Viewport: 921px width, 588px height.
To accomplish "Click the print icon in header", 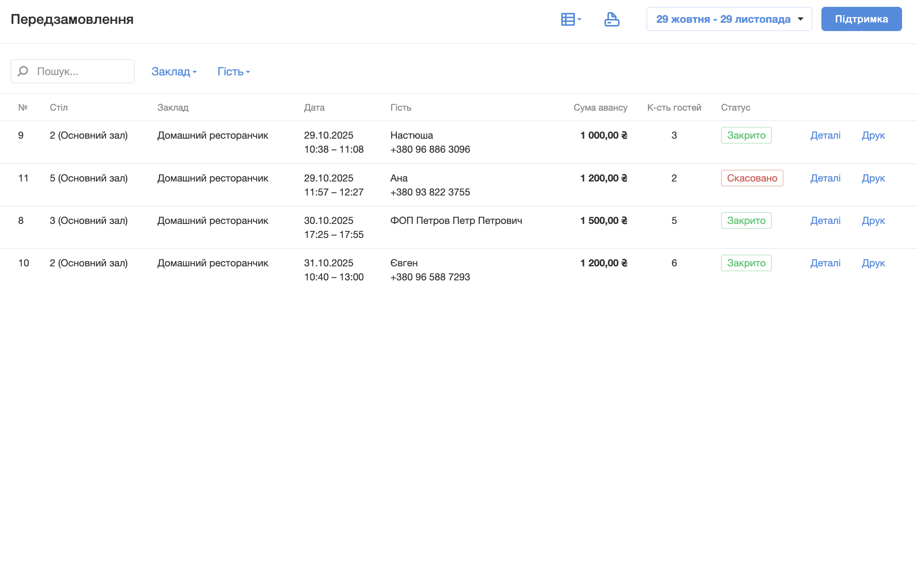I will click(x=612, y=19).
